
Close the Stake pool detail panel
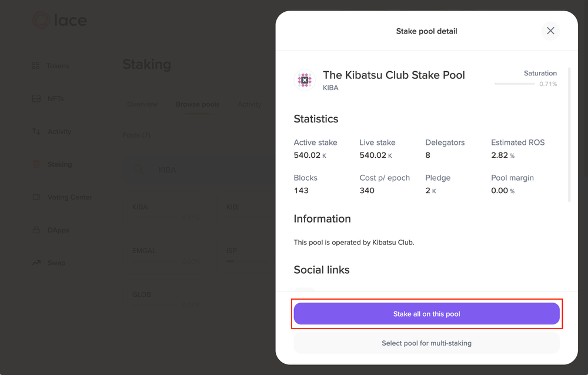(x=550, y=31)
